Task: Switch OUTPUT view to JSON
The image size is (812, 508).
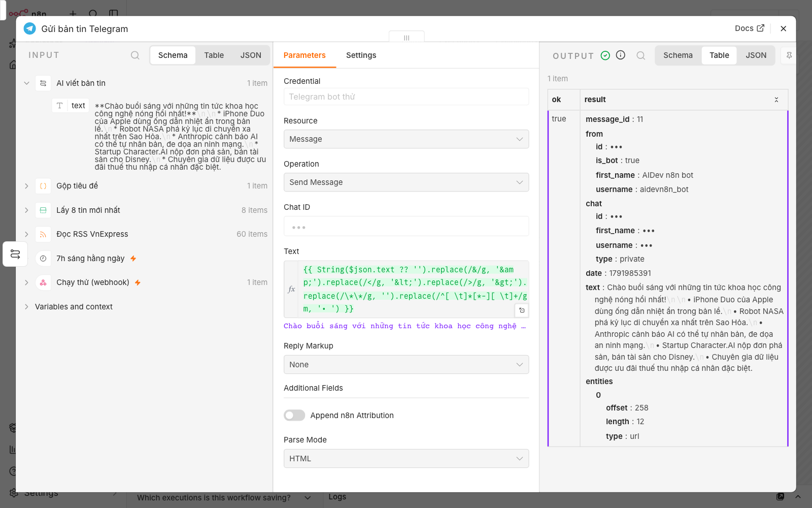Action: [756, 55]
